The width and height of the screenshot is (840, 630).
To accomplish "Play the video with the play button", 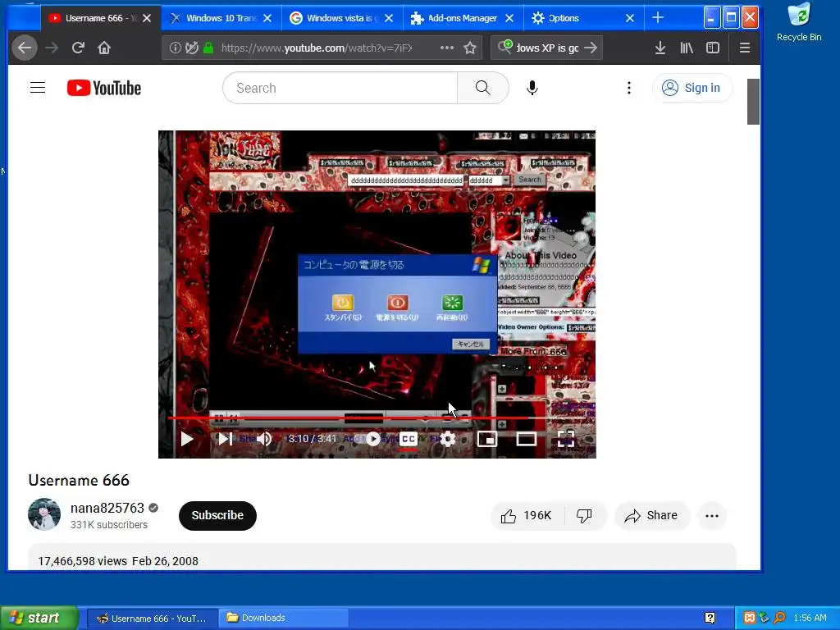I will (187, 440).
